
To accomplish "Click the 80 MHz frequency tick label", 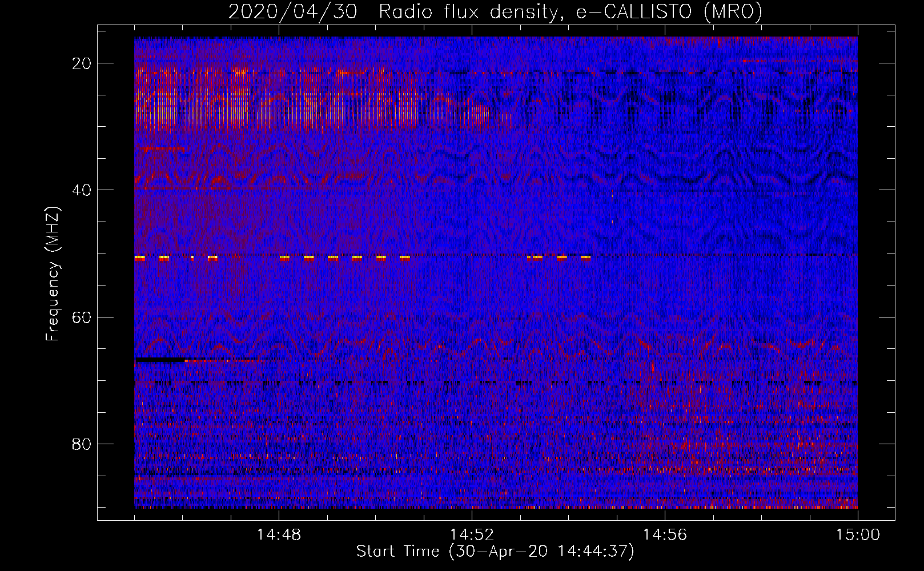I will pos(82,444).
